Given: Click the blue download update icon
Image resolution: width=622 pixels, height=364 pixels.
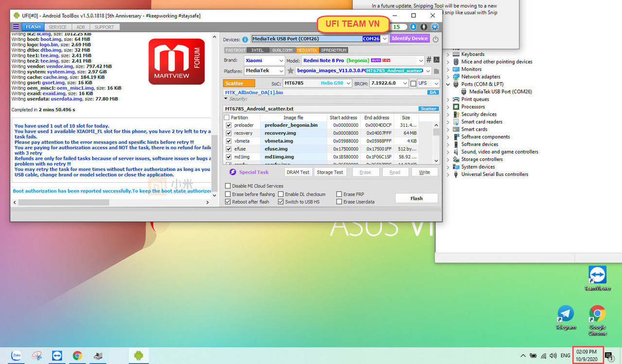Looking at the screenshot, I should pyautogui.click(x=413, y=27).
